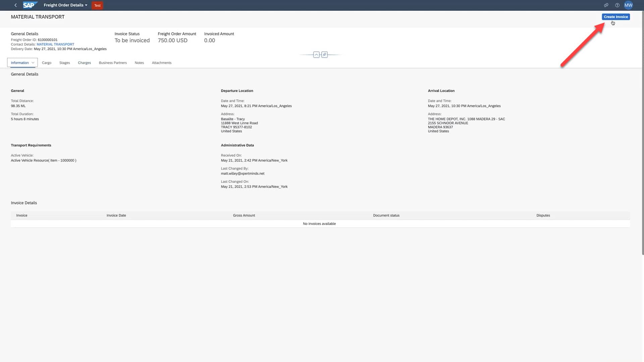Open the Attachments tab
This screenshot has width=644, height=362.
coord(162,63)
